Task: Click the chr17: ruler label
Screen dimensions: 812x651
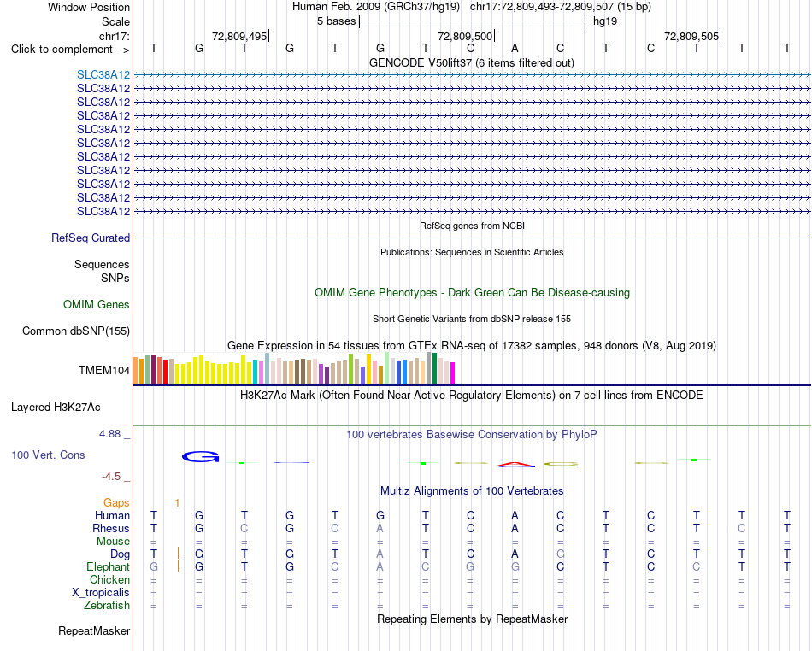Action: coord(115,36)
